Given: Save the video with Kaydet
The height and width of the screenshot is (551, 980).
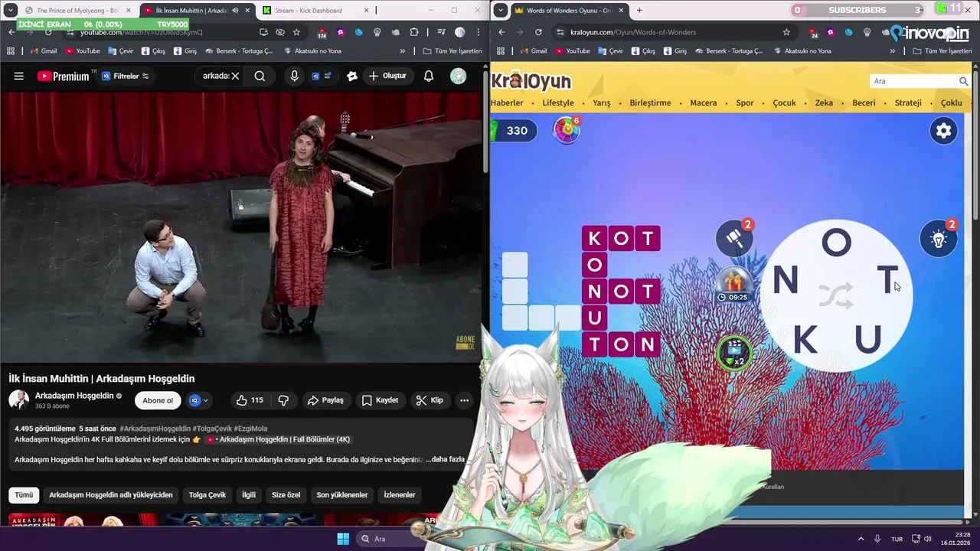Looking at the screenshot, I should (x=381, y=400).
